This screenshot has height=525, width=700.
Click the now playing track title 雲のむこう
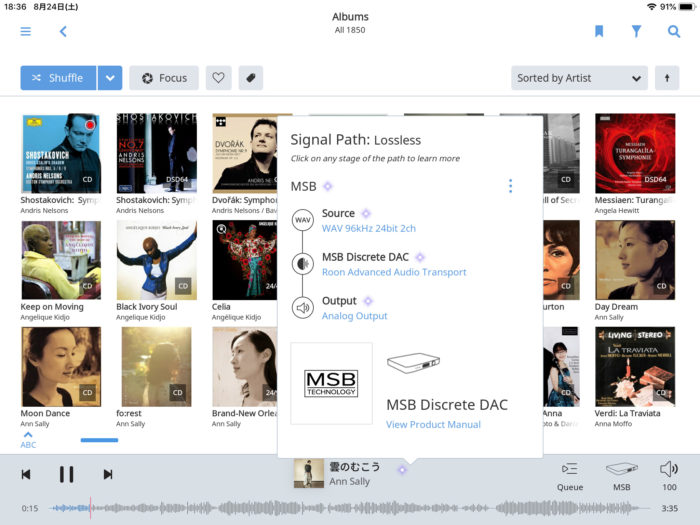[354, 467]
